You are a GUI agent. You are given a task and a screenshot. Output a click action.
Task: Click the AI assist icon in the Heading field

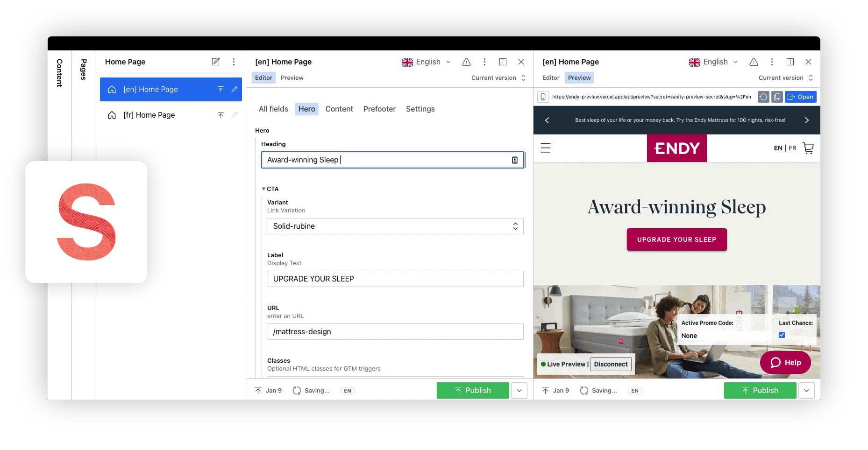tap(514, 160)
